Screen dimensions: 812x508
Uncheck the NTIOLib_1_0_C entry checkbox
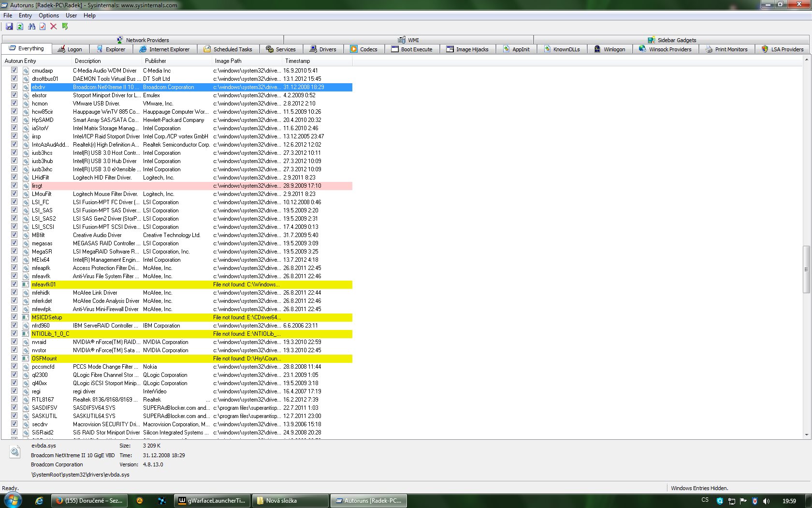[x=14, y=333]
